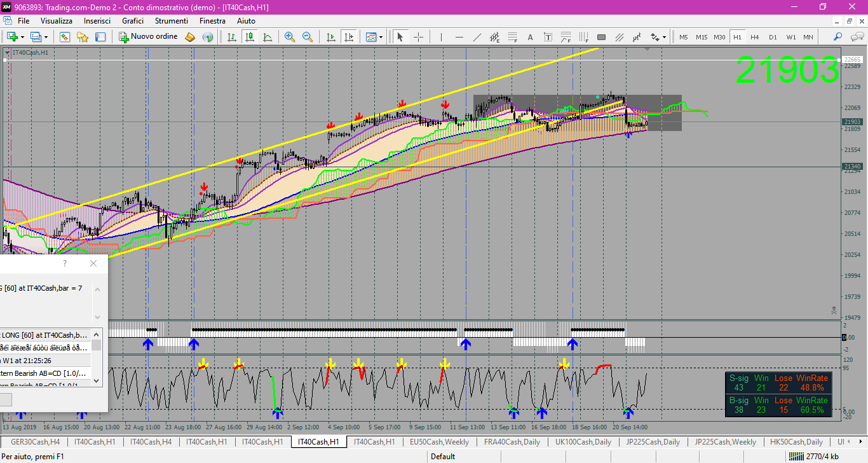This screenshot has width=868, height=463.
Task: Open the Grafici menu
Action: 133,21
